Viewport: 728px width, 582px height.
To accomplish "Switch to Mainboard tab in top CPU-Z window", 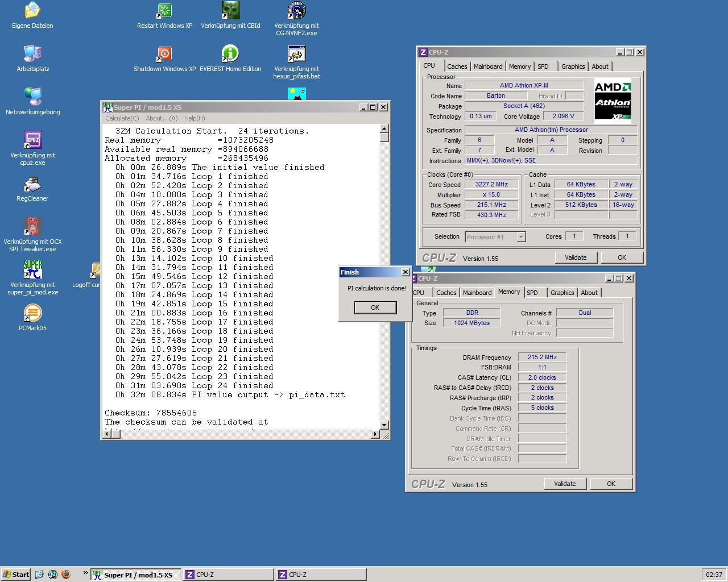I will click(x=488, y=66).
